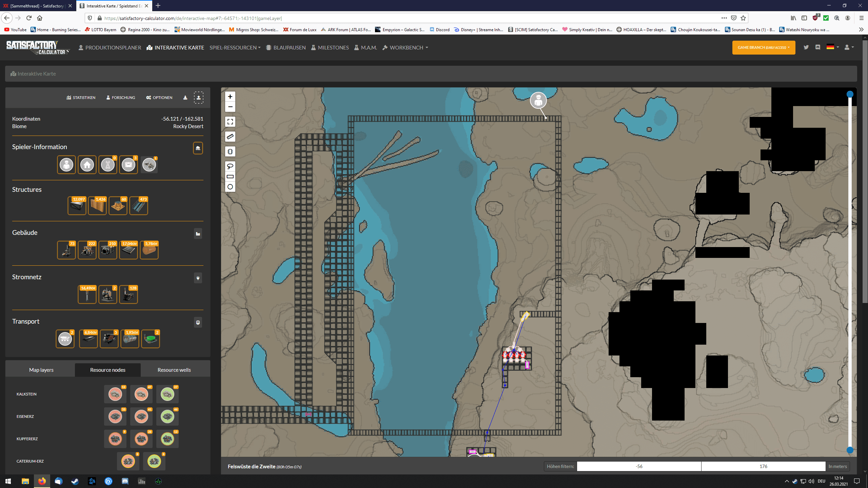
Task: Open the Produktionsplaner page
Action: point(110,47)
